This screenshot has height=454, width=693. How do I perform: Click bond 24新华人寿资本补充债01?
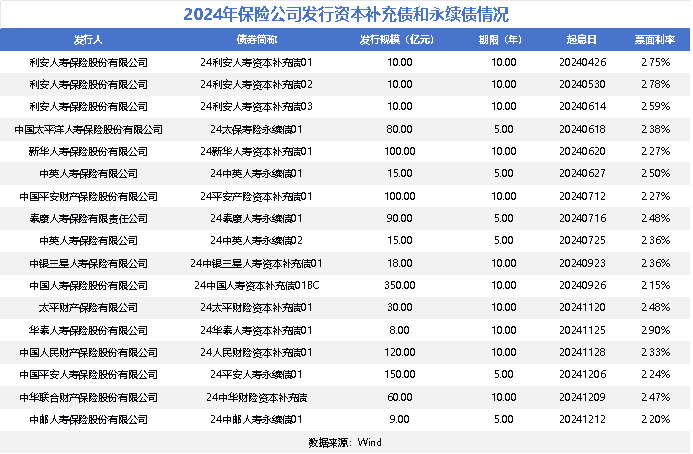[x=256, y=152]
